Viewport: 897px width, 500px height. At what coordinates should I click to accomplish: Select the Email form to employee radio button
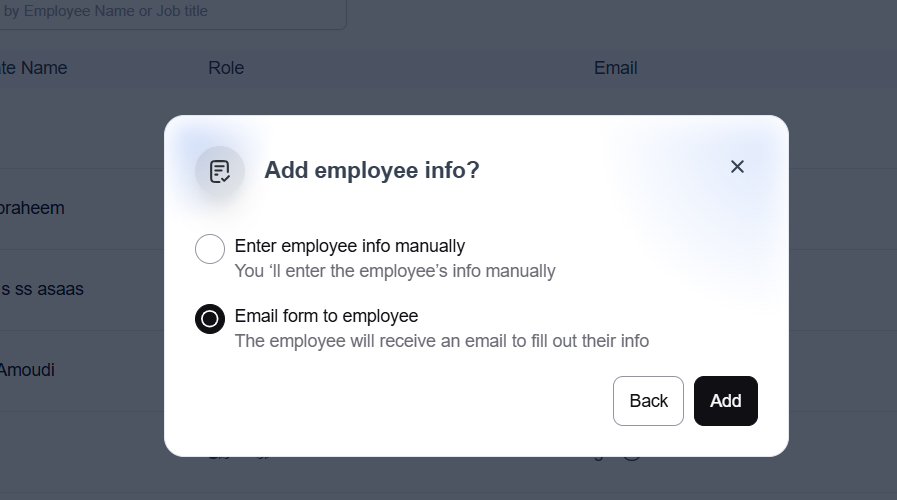coord(210,319)
